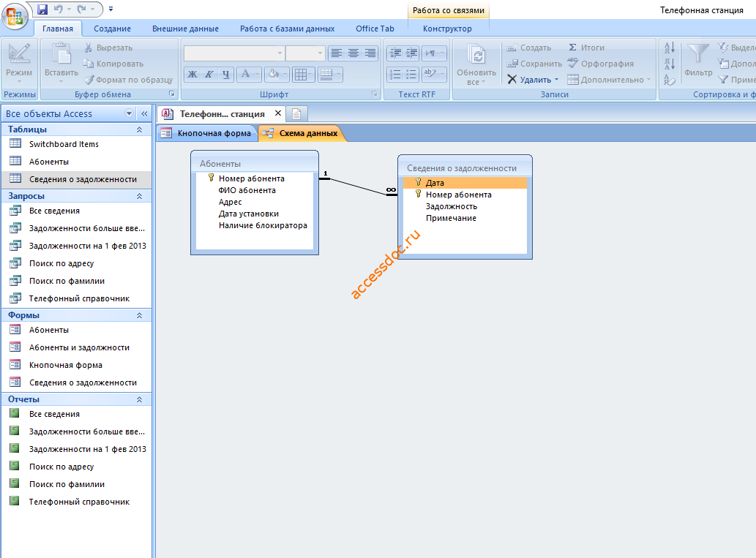Switch to the Создание ribbon tab
Viewport: 756px width, 558px height.
point(113,29)
